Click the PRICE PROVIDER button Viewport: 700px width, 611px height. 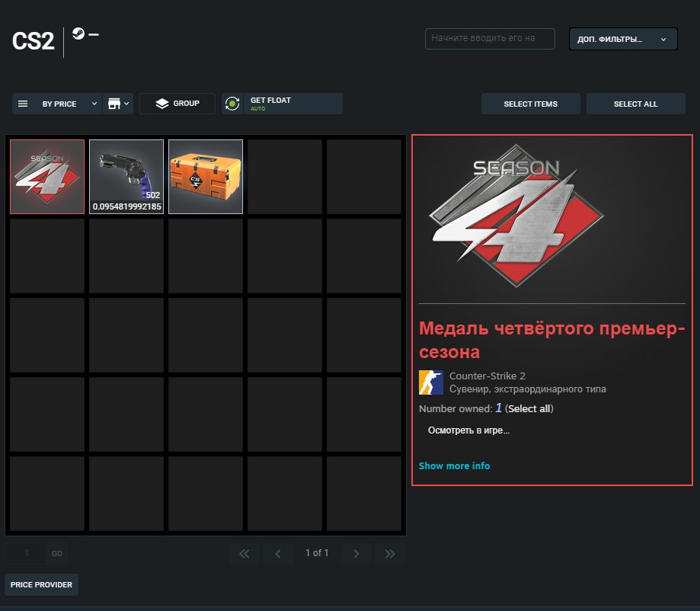click(x=41, y=584)
